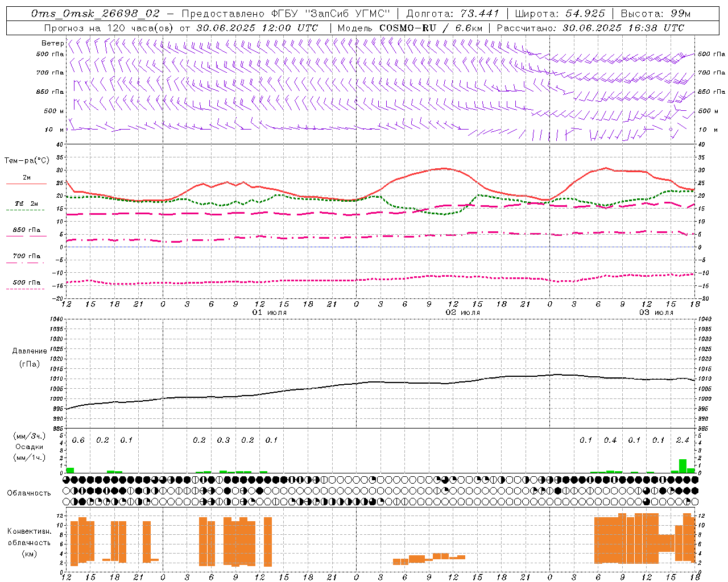Viewport: 728px width, 582px height.
Task: Select the provider text ФГБУ "ЗапСиб УГМС"
Action: click(330, 14)
